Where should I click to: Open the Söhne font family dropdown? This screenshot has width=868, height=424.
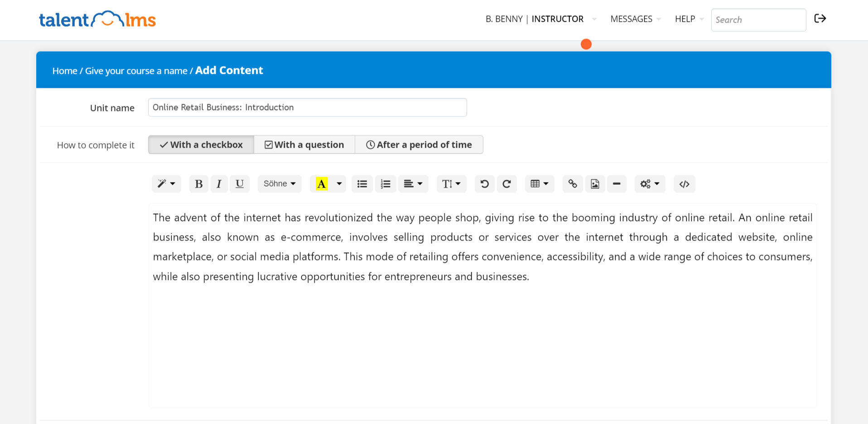pos(280,184)
